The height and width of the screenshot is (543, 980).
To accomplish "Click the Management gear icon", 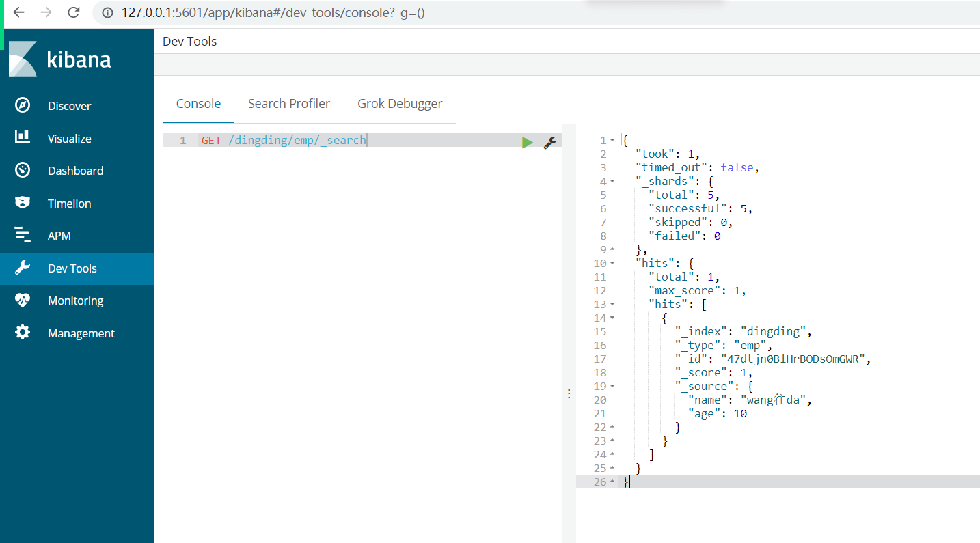I will tap(23, 333).
